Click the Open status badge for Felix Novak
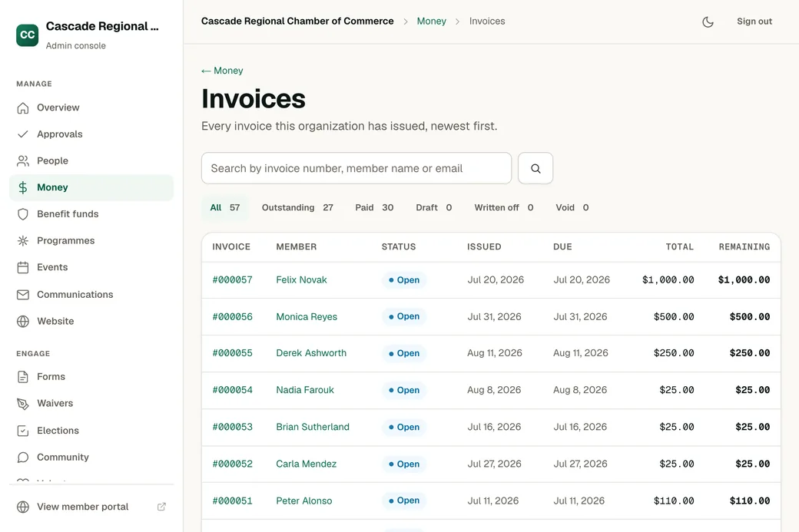 point(404,280)
